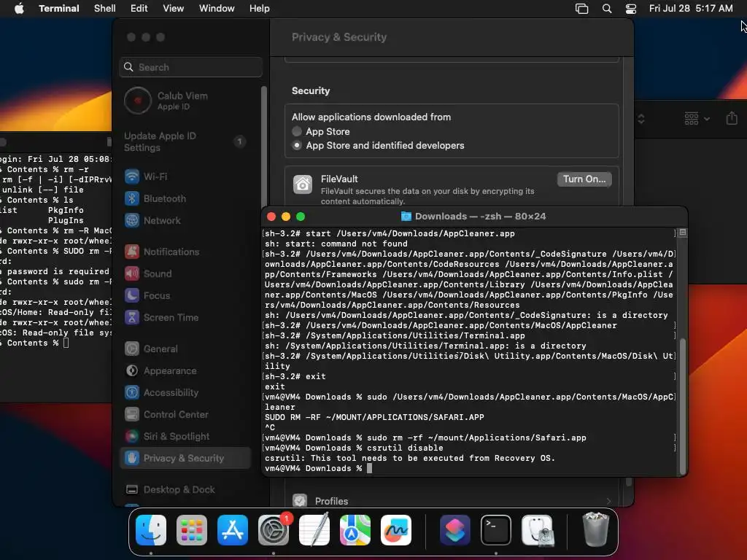Open Spotlight search in menu bar

606,8
